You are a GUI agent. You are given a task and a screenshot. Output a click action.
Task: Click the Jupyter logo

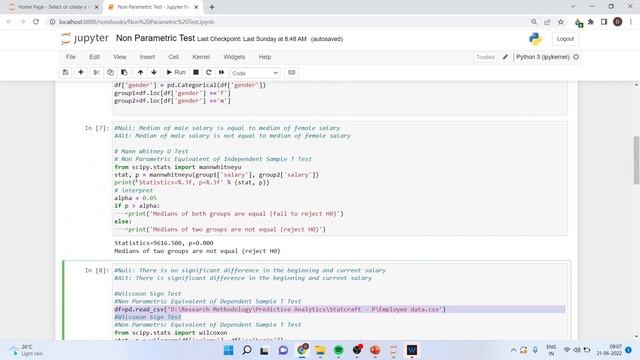[x=85, y=38]
